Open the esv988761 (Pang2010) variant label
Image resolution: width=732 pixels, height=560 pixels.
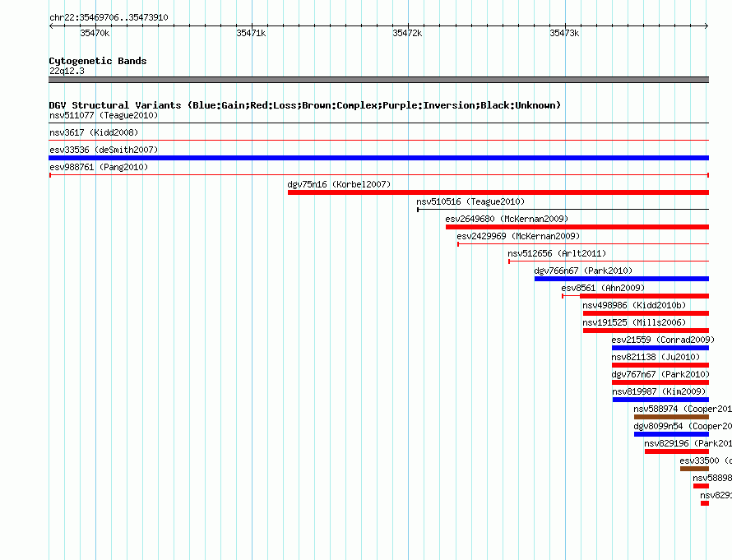(99, 167)
